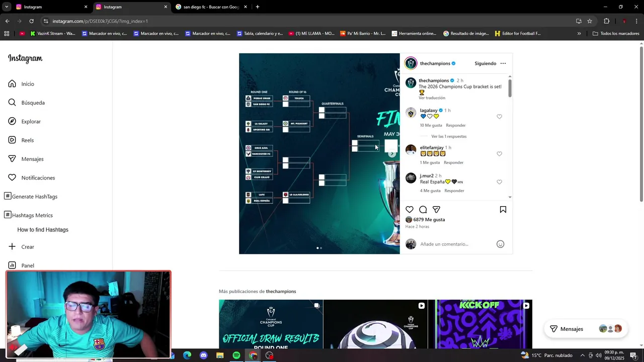Open the volume control in system tray
This screenshot has height=362, width=644.
(x=598, y=355)
